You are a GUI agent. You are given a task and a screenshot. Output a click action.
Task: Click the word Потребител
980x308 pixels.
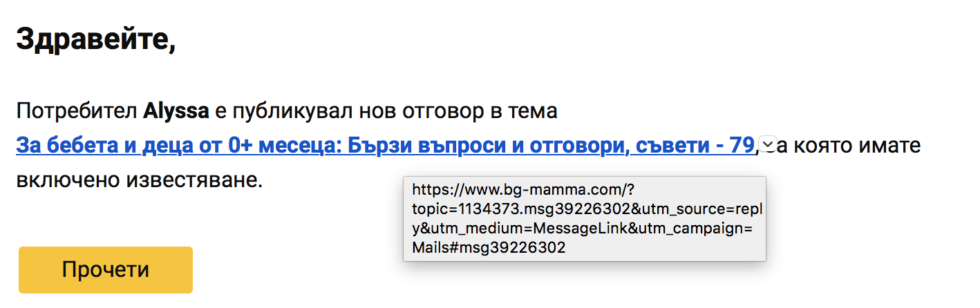[77, 111]
